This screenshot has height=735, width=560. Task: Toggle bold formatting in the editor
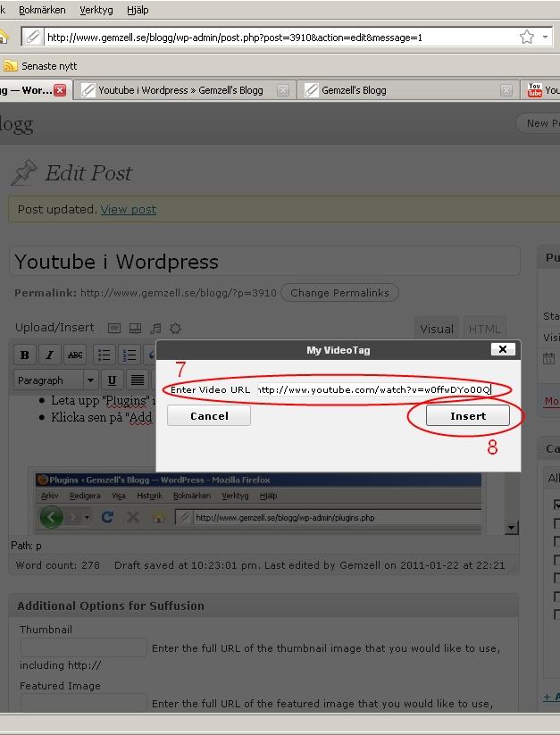25,355
